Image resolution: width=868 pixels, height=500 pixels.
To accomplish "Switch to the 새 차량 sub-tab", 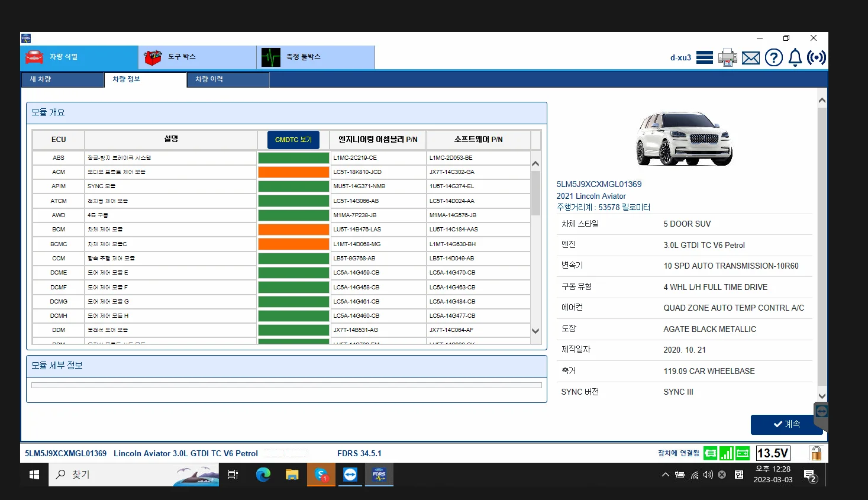I will point(63,79).
